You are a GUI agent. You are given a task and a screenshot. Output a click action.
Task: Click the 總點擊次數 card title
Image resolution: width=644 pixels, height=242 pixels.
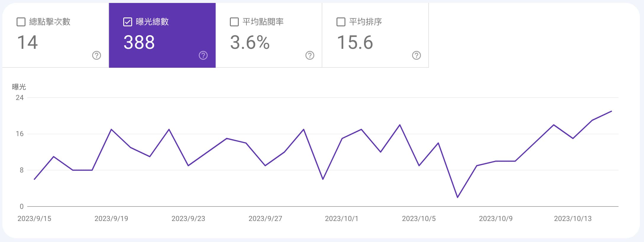click(50, 22)
